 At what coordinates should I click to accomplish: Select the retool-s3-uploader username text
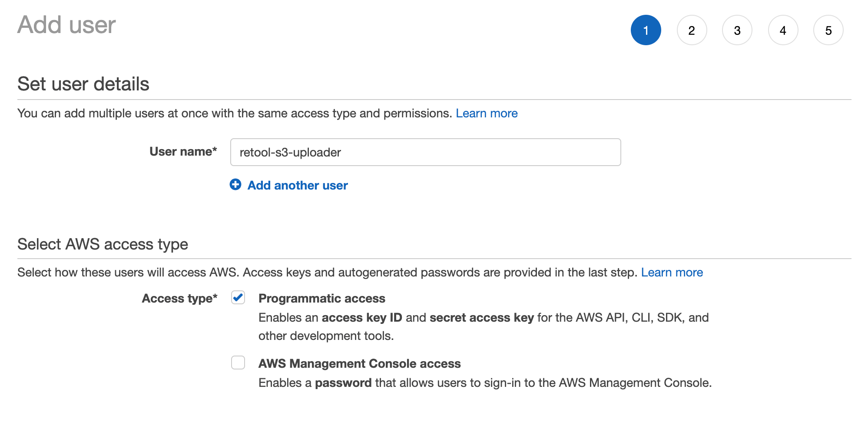(x=290, y=152)
